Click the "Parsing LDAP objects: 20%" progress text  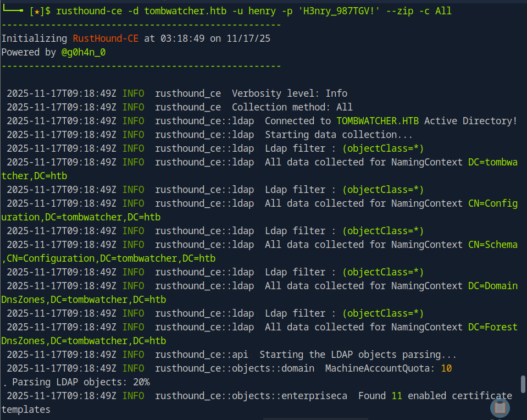tap(78, 382)
